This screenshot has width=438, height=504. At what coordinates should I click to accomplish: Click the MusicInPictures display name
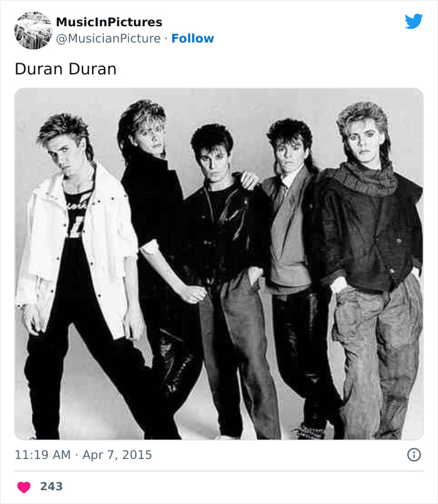109,22
